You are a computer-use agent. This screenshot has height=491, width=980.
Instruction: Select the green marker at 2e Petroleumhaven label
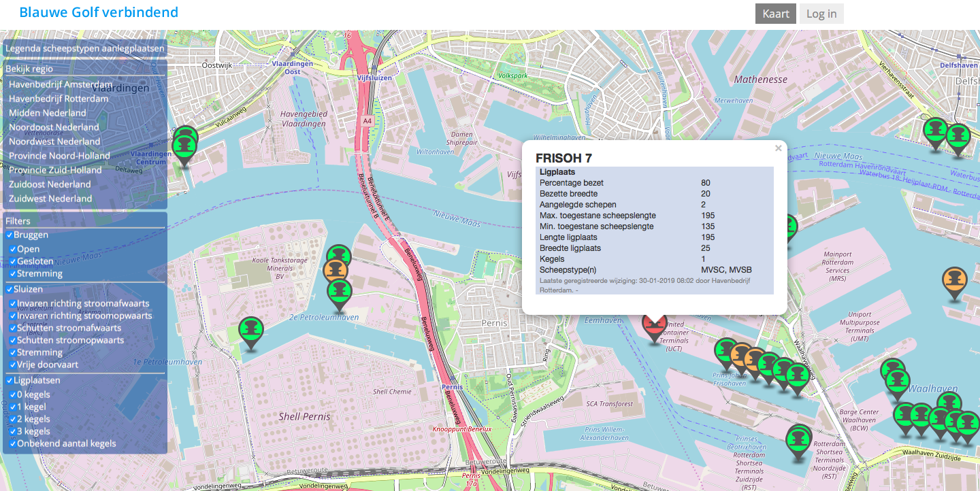click(339, 295)
